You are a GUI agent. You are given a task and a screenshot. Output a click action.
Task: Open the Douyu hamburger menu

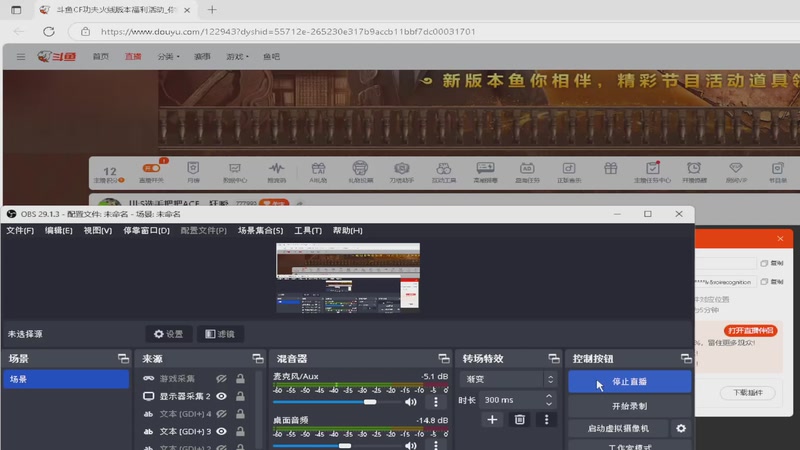coord(20,57)
